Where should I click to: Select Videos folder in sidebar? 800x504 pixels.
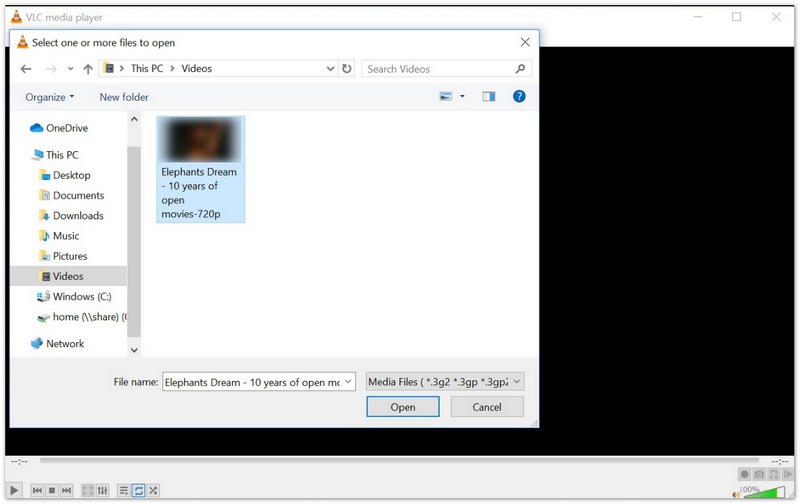pyautogui.click(x=68, y=276)
